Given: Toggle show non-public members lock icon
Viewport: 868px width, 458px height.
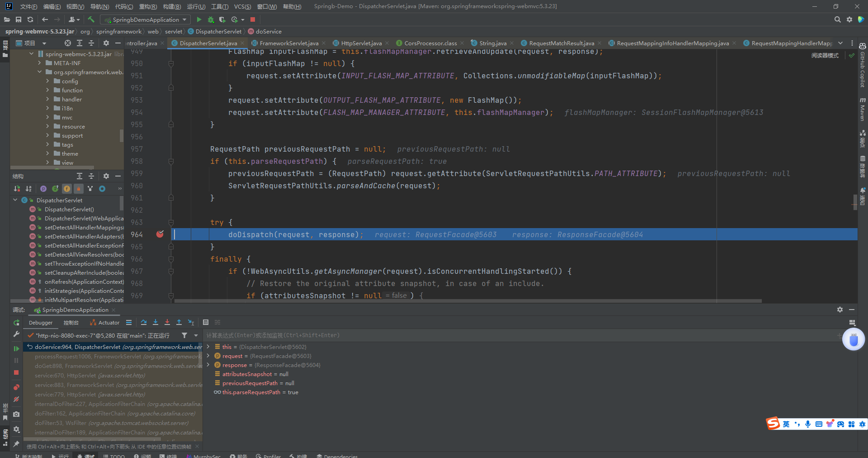Looking at the screenshot, I should [79, 189].
